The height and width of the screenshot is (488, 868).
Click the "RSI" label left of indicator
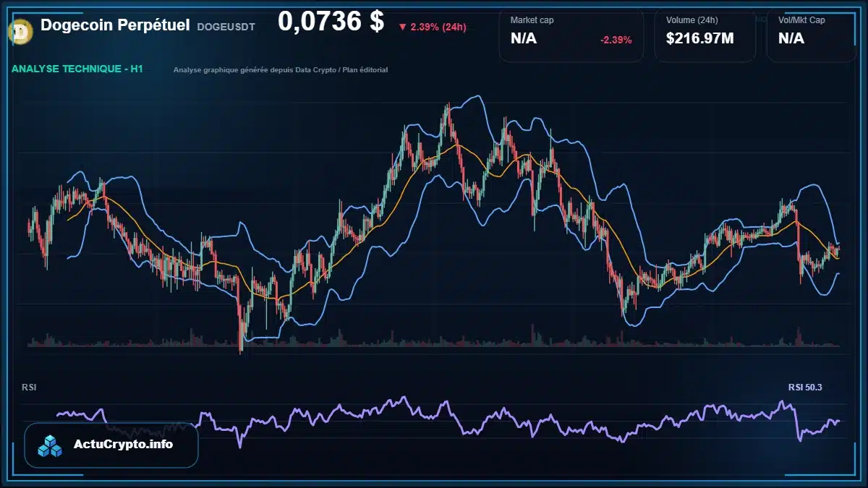29,388
